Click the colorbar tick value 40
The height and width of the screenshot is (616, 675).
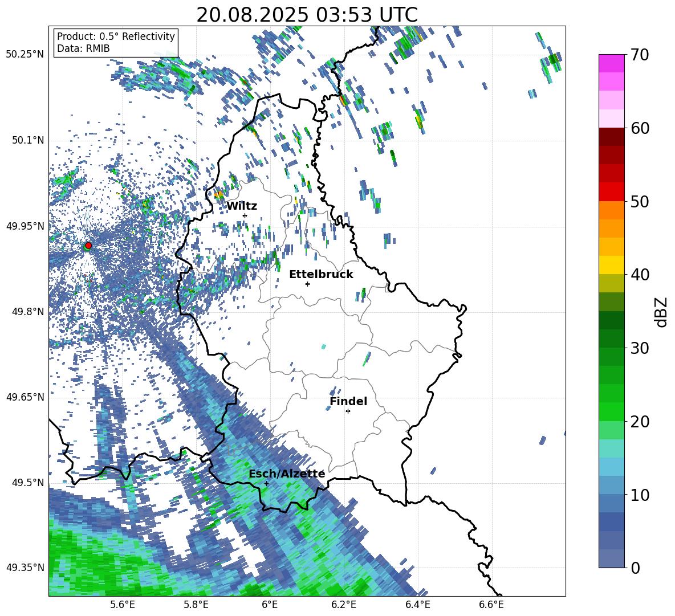click(x=640, y=275)
